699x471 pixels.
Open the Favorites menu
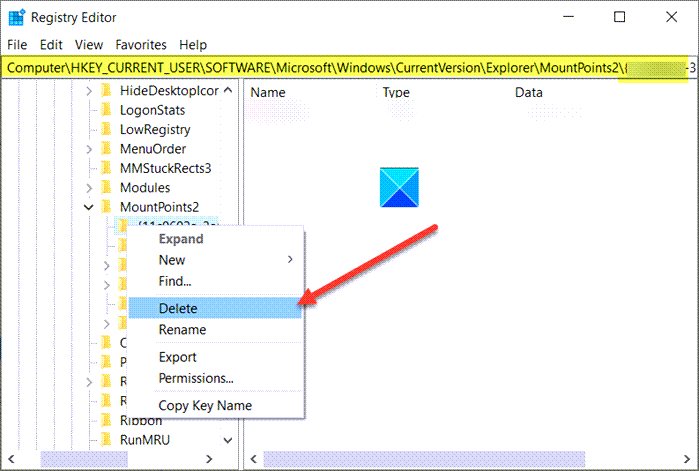tap(141, 45)
